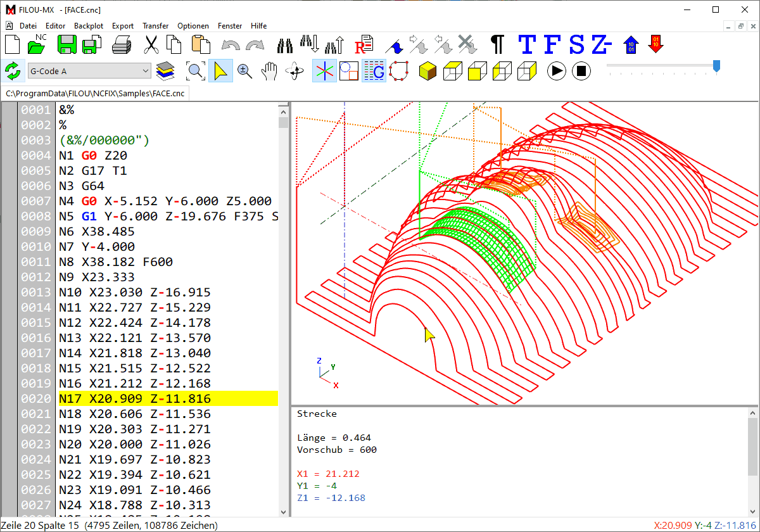Image resolution: width=760 pixels, height=532 pixels.
Task: Switch to solid isometric cube view
Action: click(428, 71)
